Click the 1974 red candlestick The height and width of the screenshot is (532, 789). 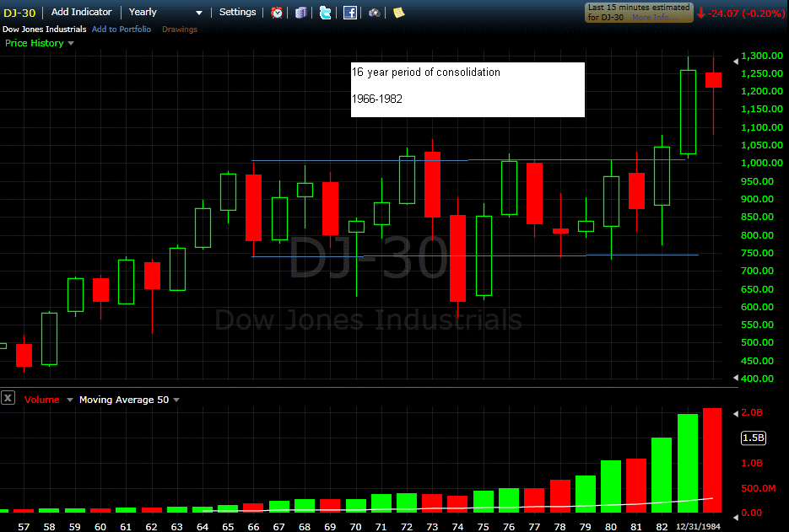[458, 258]
